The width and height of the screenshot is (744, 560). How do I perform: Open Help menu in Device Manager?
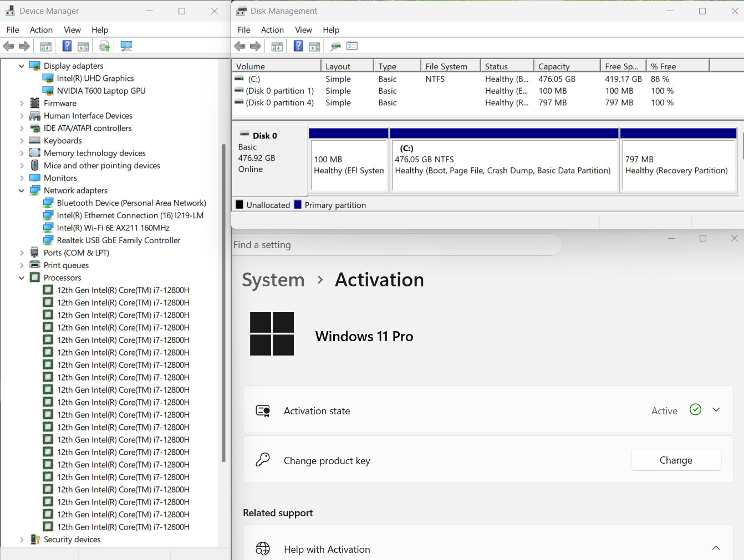[100, 30]
